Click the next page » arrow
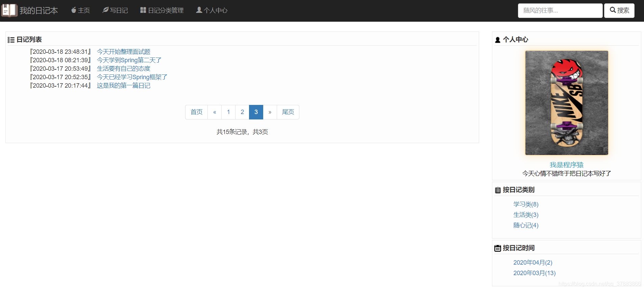This screenshot has width=644, height=290. pyautogui.click(x=270, y=112)
